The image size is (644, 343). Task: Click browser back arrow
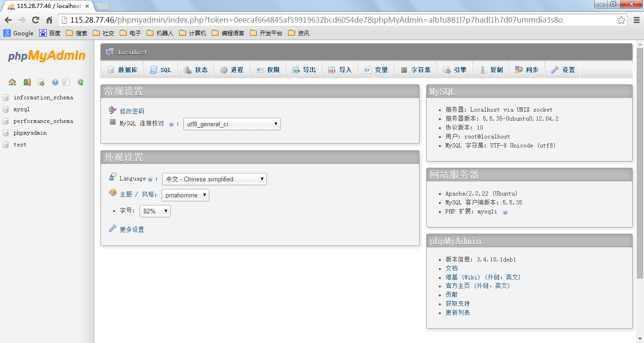(8, 20)
